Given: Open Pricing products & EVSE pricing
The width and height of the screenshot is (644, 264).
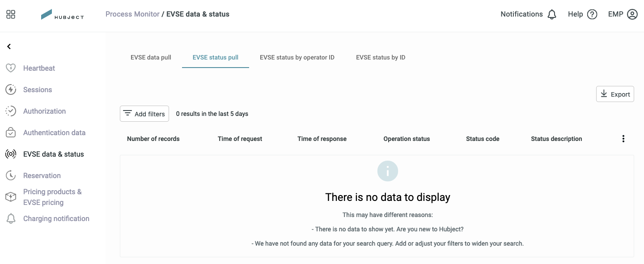Looking at the screenshot, I should click(52, 197).
